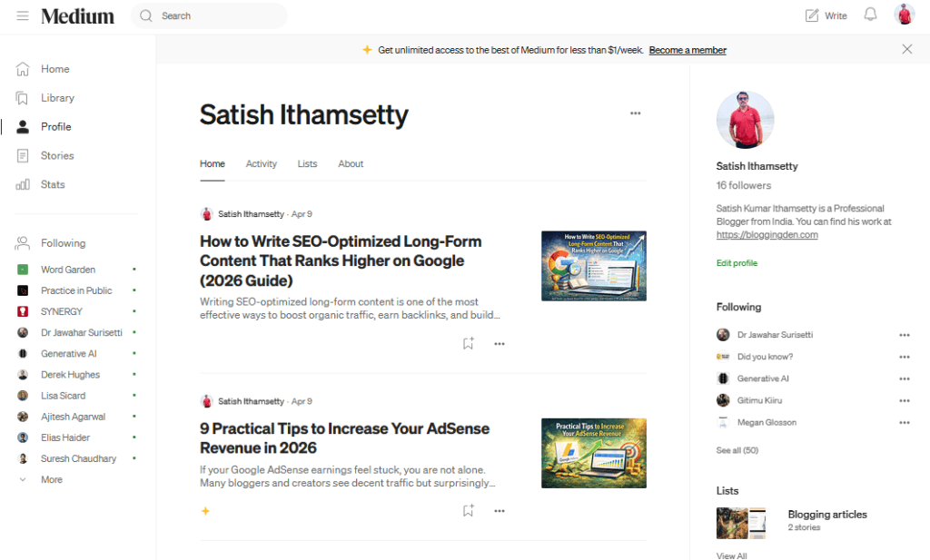This screenshot has height=560, width=930.
Task: Expand More in the following list
Action: [52, 479]
